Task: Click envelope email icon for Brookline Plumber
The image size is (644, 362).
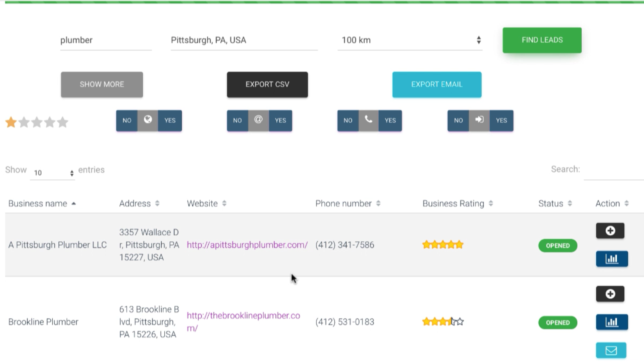Action: pyautogui.click(x=611, y=351)
